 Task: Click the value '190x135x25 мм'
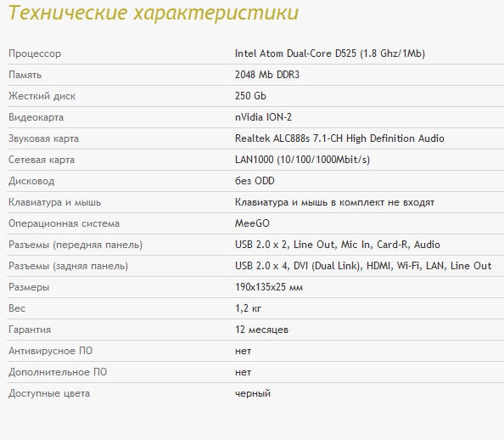[x=269, y=287]
